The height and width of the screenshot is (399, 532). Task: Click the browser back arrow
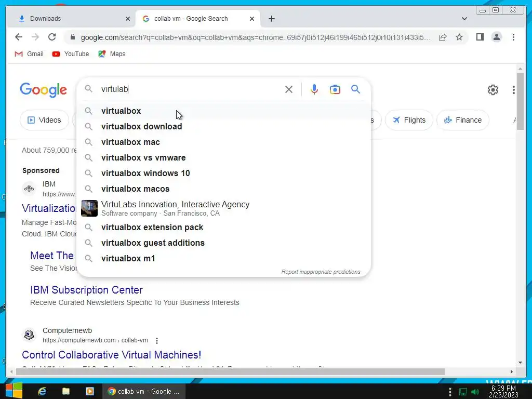click(x=19, y=37)
